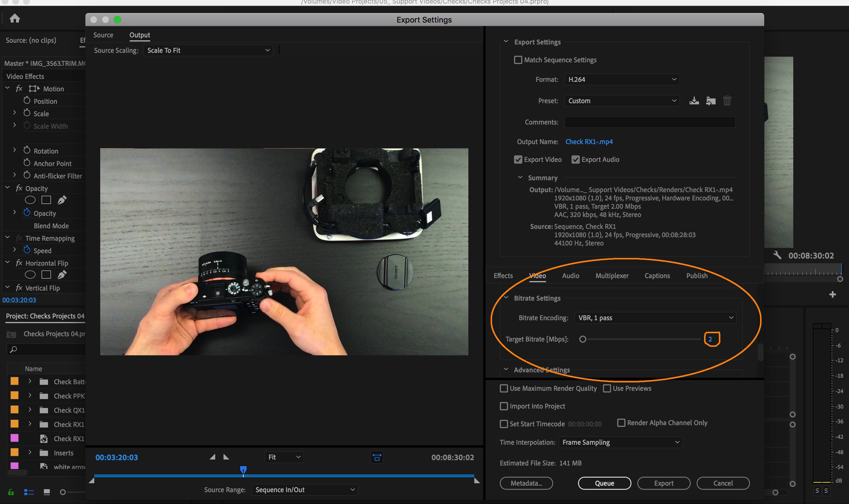Collapse the Summary section
Viewport: 849px width, 504px height.
(x=520, y=177)
